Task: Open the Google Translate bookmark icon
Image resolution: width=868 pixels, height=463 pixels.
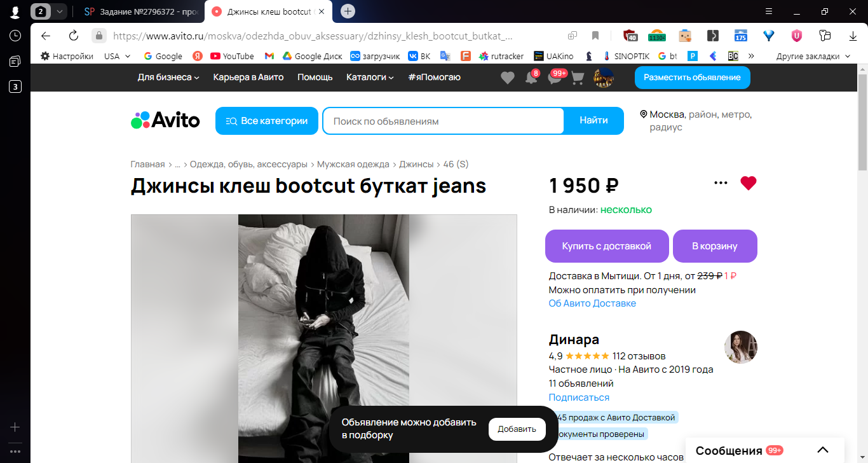Action: [x=445, y=56]
